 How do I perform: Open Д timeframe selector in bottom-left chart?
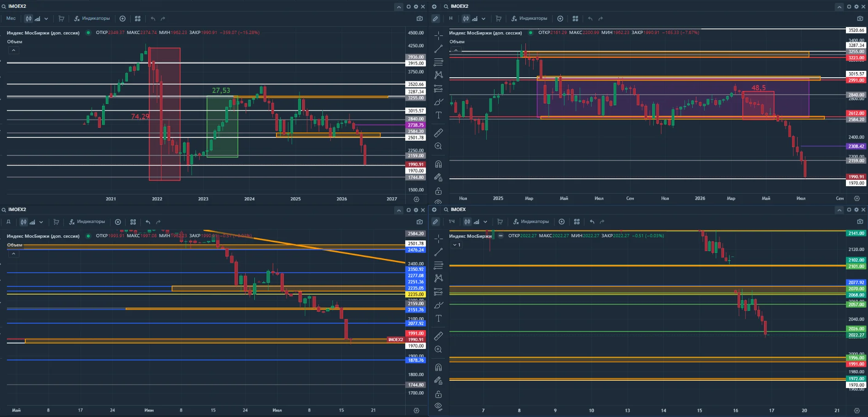8,222
